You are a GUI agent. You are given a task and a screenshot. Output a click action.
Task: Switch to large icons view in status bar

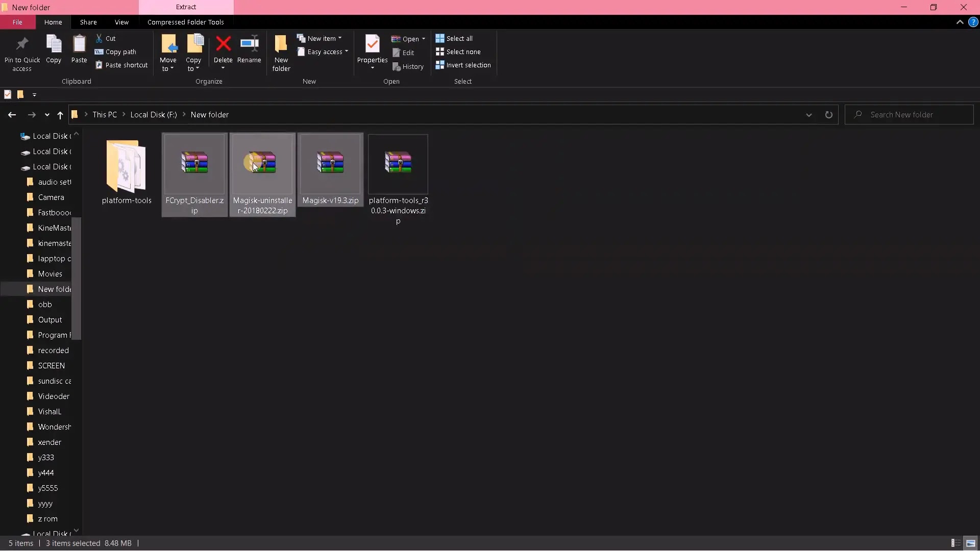pos(970,543)
